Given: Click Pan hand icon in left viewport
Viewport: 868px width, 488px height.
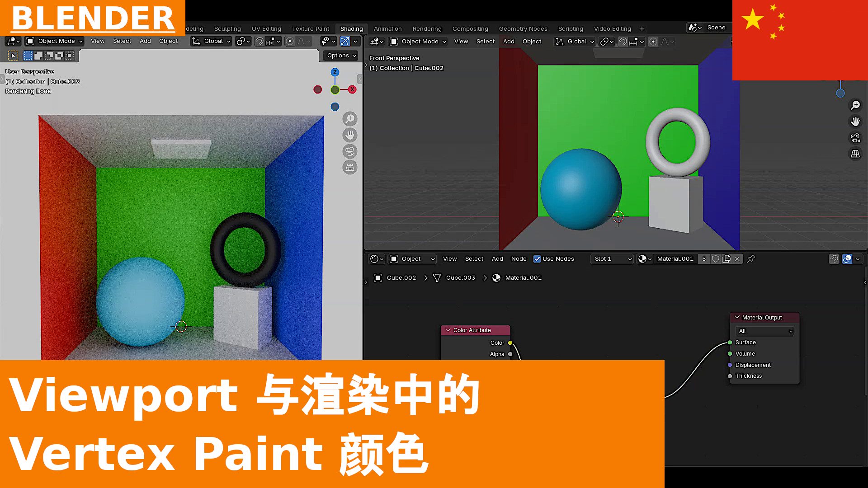Looking at the screenshot, I should [350, 135].
